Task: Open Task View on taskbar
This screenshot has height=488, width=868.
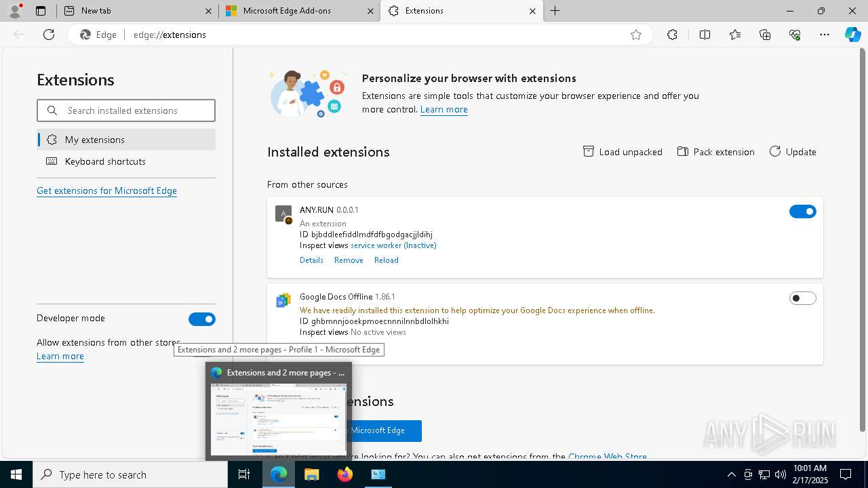Action: pyautogui.click(x=244, y=474)
